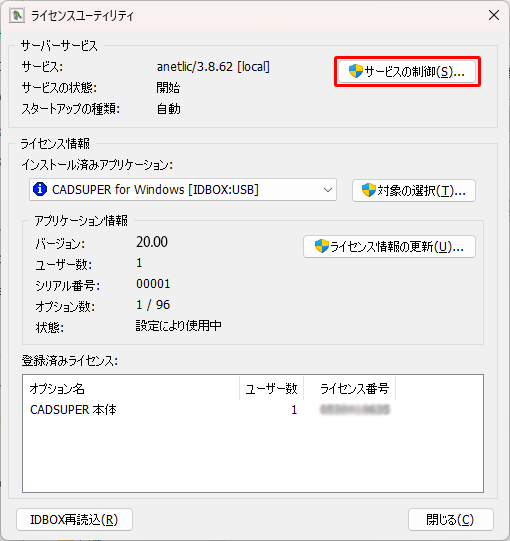Viewport: 510px width, 541px height.
Task: Click the shield icon on サービスの制御 button
Action: [355, 71]
